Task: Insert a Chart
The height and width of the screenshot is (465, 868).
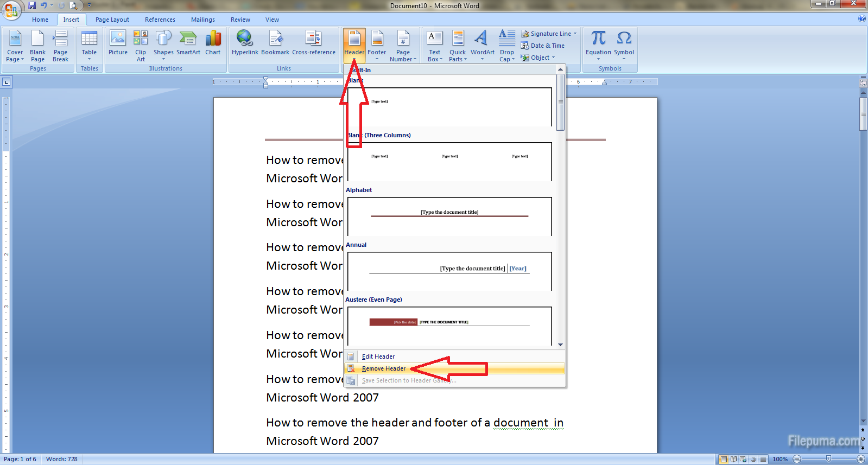Action: click(x=213, y=43)
